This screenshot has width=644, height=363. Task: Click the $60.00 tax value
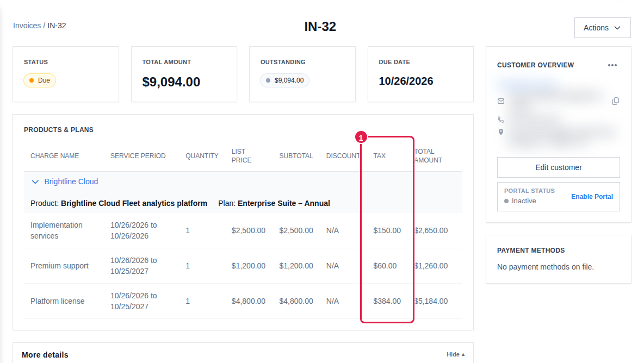point(385,266)
